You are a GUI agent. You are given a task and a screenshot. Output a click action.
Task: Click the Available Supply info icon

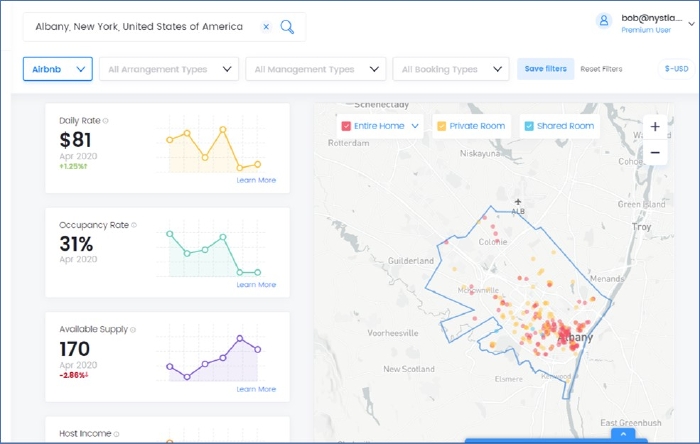[133, 330]
